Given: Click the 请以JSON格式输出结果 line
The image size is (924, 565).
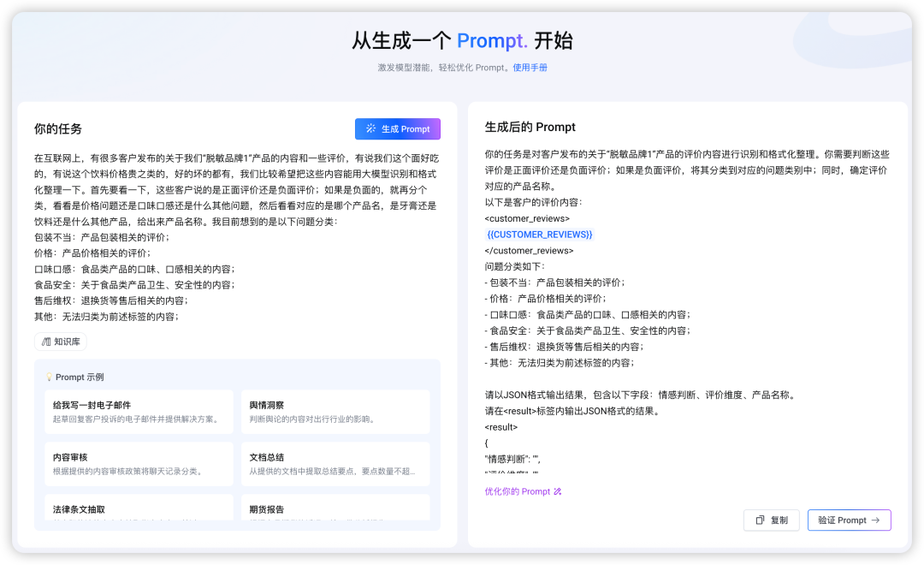Looking at the screenshot, I should tap(641, 395).
